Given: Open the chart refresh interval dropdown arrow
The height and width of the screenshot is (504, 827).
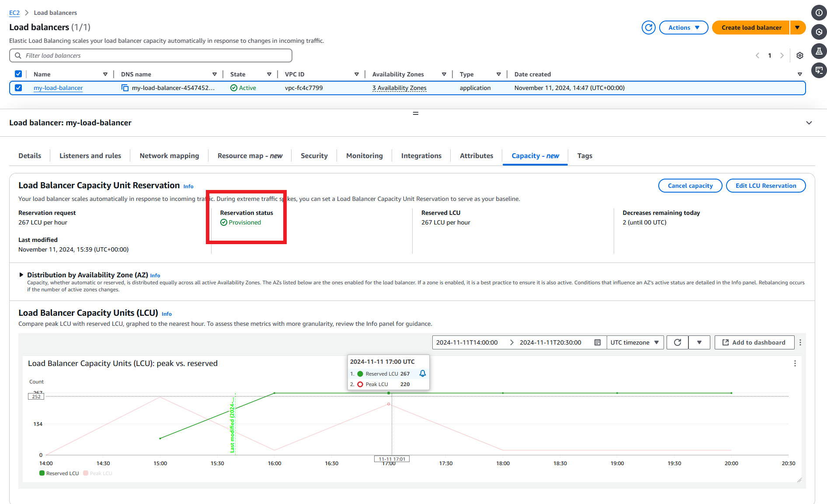Looking at the screenshot, I should [x=699, y=342].
